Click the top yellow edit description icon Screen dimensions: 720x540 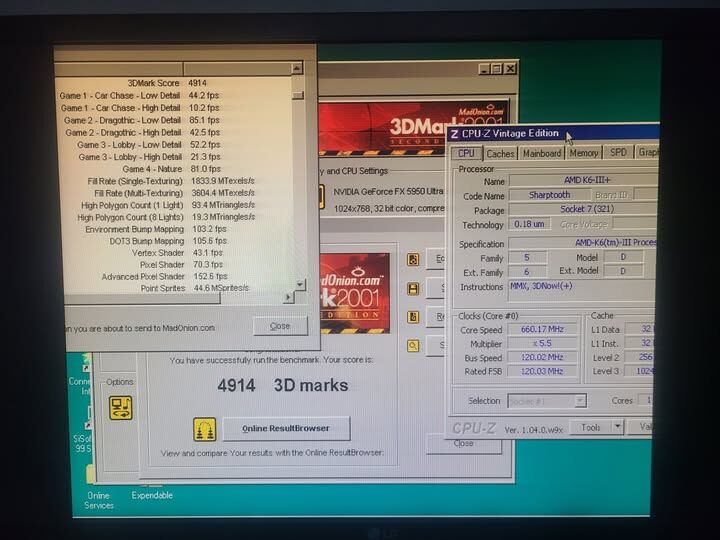pos(413,259)
